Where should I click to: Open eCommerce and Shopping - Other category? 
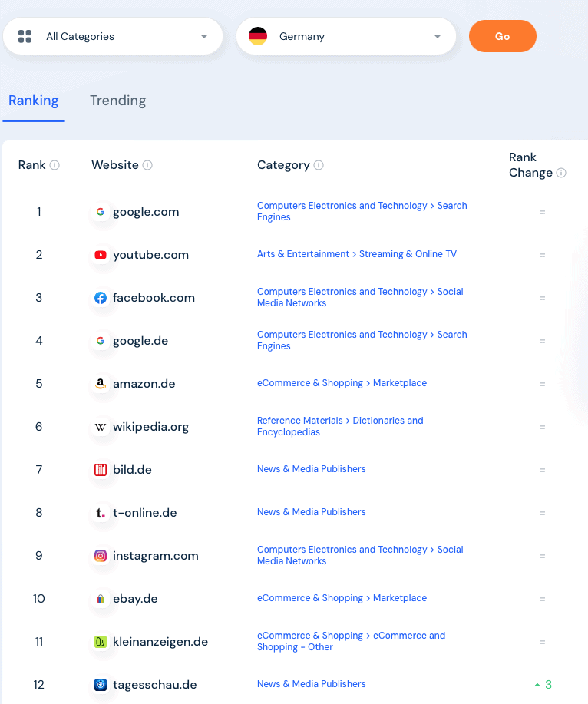coord(352,641)
